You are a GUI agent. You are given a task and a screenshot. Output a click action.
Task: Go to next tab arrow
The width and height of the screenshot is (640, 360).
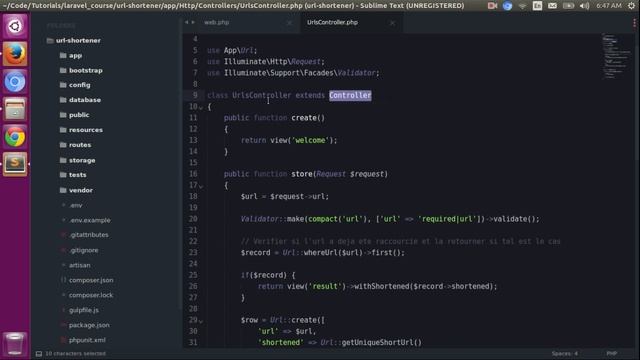pos(193,22)
